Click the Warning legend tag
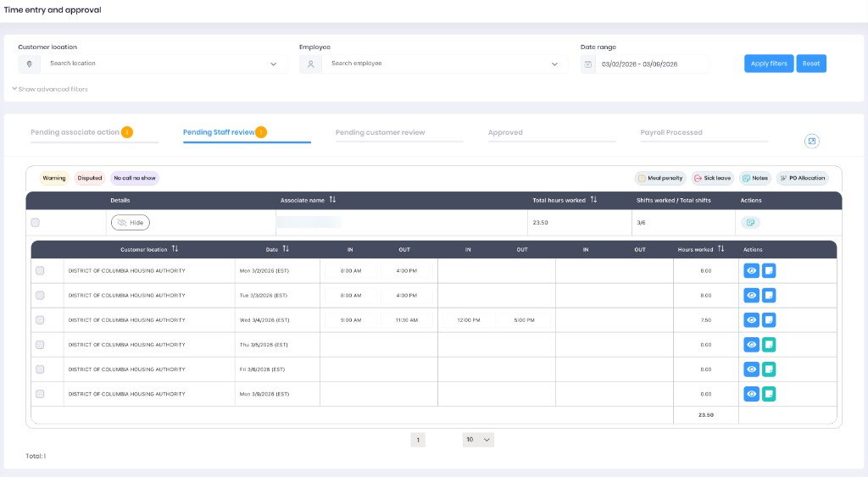Image resolution: width=868 pixels, height=477 pixels. point(54,178)
